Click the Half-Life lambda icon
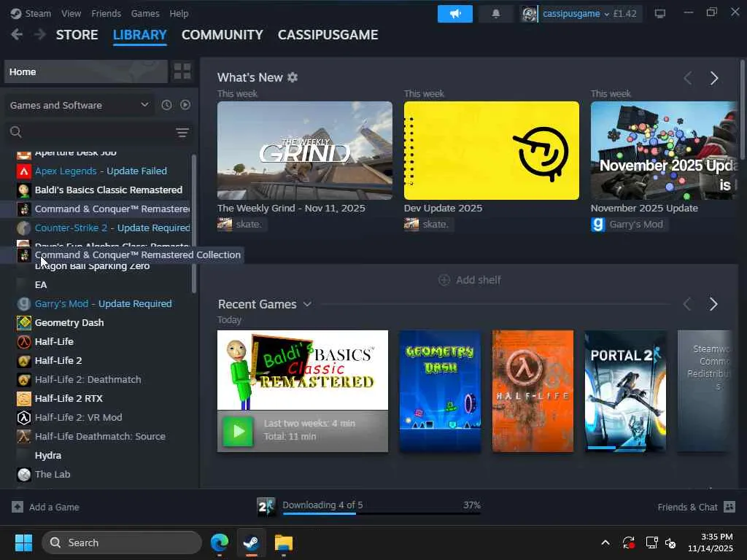Viewport: 747px width, 560px height. (x=24, y=342)
